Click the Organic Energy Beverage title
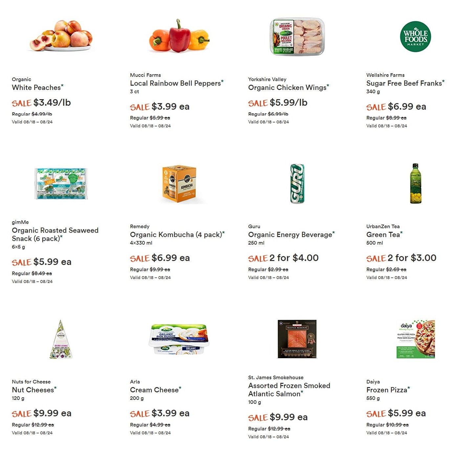This screenshot has width=476, height=459. [x=290, y=235]
